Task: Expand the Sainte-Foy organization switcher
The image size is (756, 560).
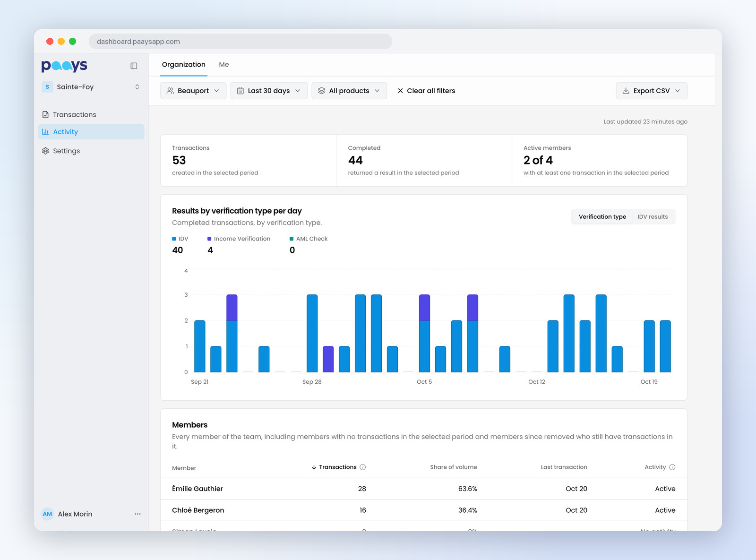Action: (91, 87)
